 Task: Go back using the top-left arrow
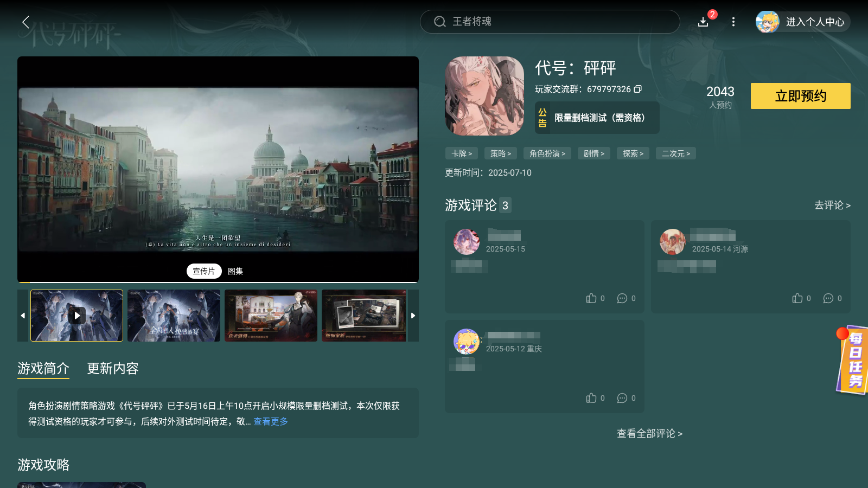[25, 22]
